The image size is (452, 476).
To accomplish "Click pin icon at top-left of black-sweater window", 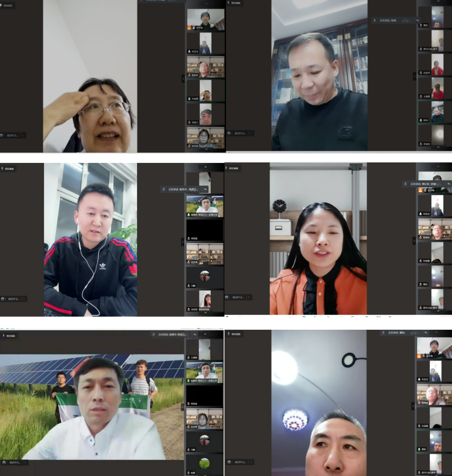I will point(228,3).
